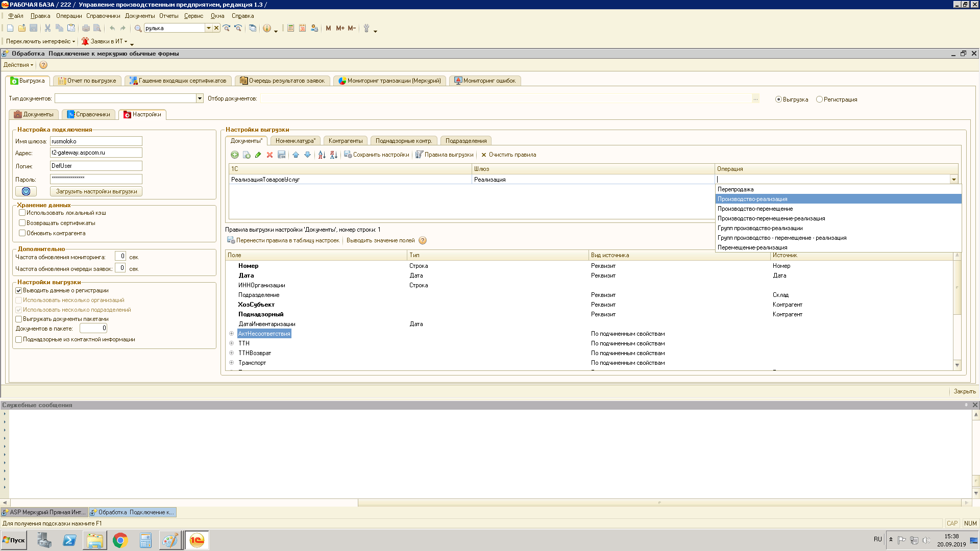Click 'Загрузить настройки выгрузки' button
980x551 pixels.
[x=96, y=191]
